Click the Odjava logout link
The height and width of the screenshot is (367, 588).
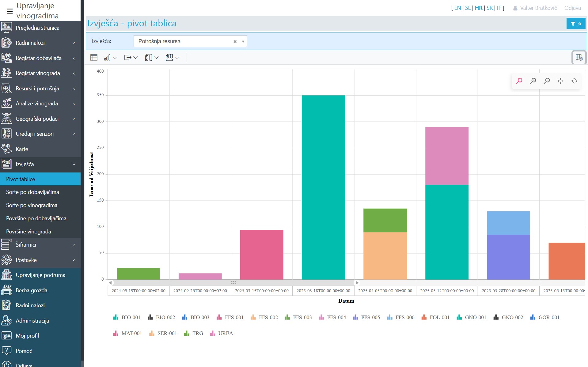pos(572,8)
